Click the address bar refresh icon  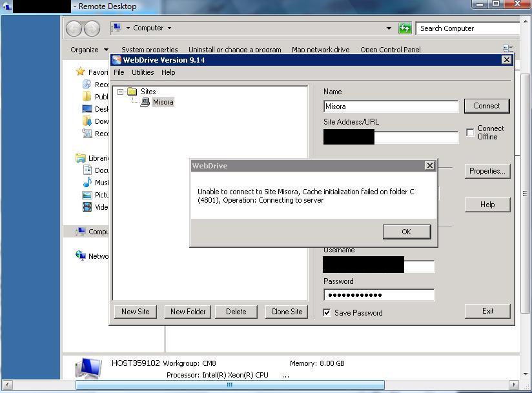[x=405, y=28]
